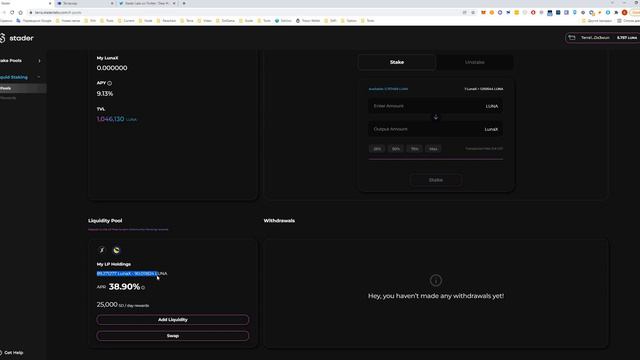Click the MetaMask fox extension icon
The width and height of the screenshot is (640, 360).
coord(483,13)
